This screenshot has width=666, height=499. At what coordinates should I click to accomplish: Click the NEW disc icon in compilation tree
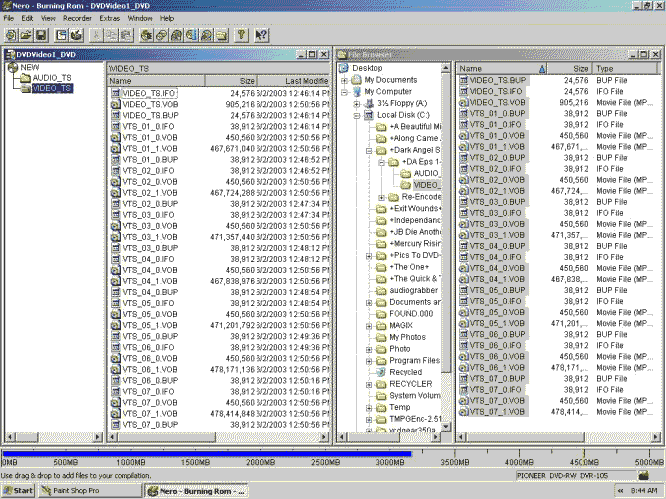click(x=13, y=68)
